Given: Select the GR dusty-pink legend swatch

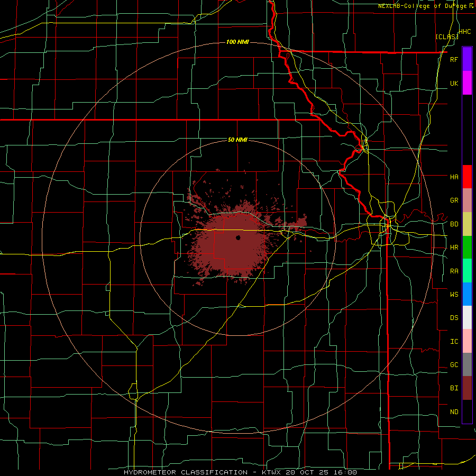Looking at the screenshot, I should click(467, 200).
